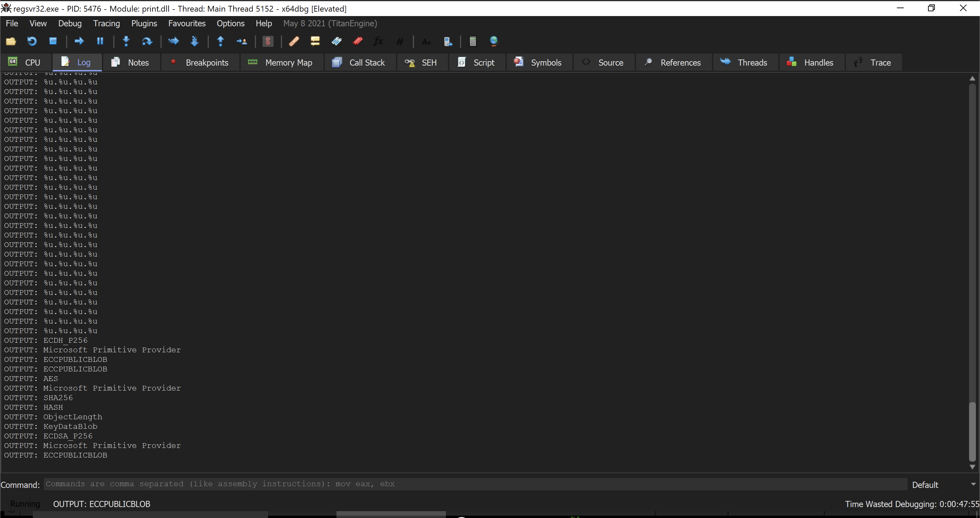Click log scrollbar down arrow

tap(972, 467)
